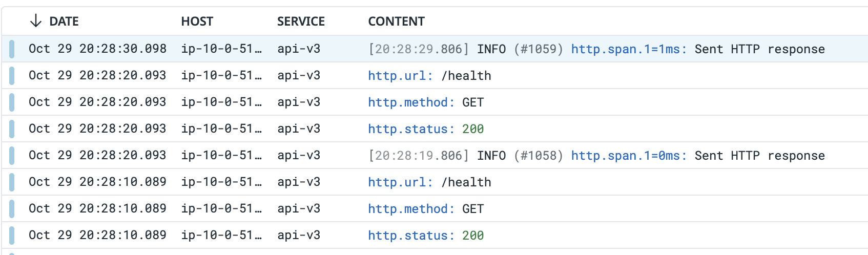Click http.method attribute in the 20:28:10.089 row
Image resolution: width=868 pixels, height=255 pixels.
[x=411, y=209]
